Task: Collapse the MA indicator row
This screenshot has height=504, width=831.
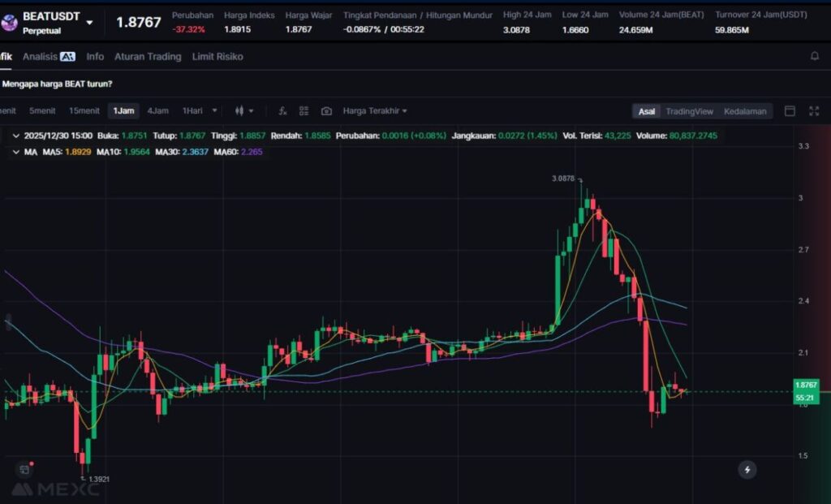Action: click(x=18, y=152)
